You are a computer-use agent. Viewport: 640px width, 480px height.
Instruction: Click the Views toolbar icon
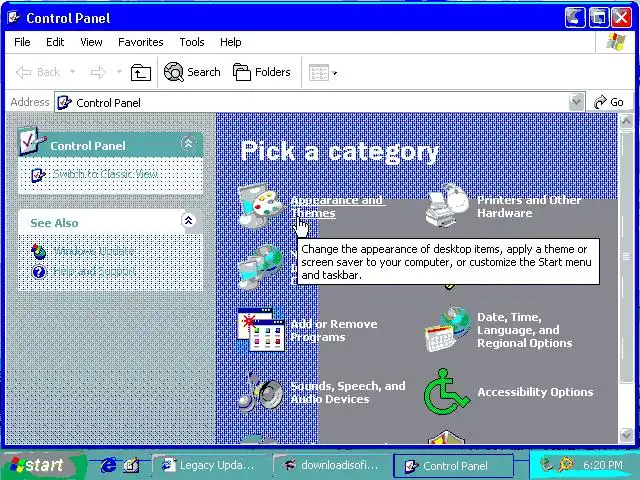319,73
